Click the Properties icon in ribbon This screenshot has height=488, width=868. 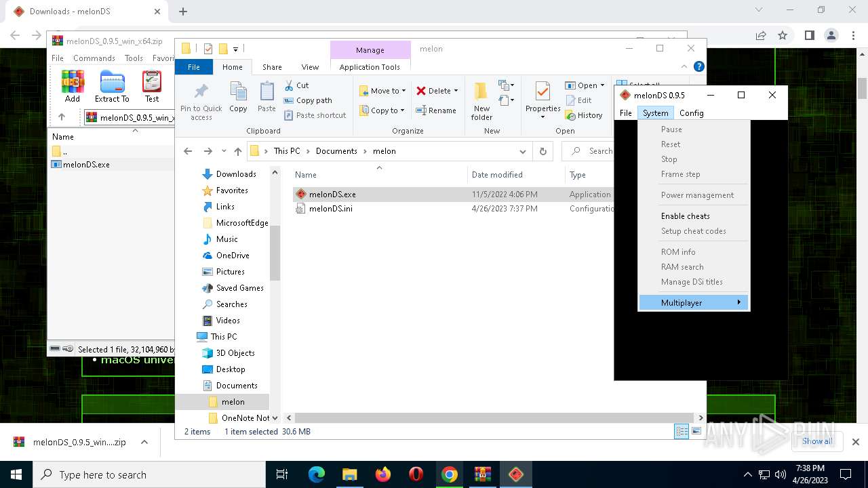pos(542,91)
